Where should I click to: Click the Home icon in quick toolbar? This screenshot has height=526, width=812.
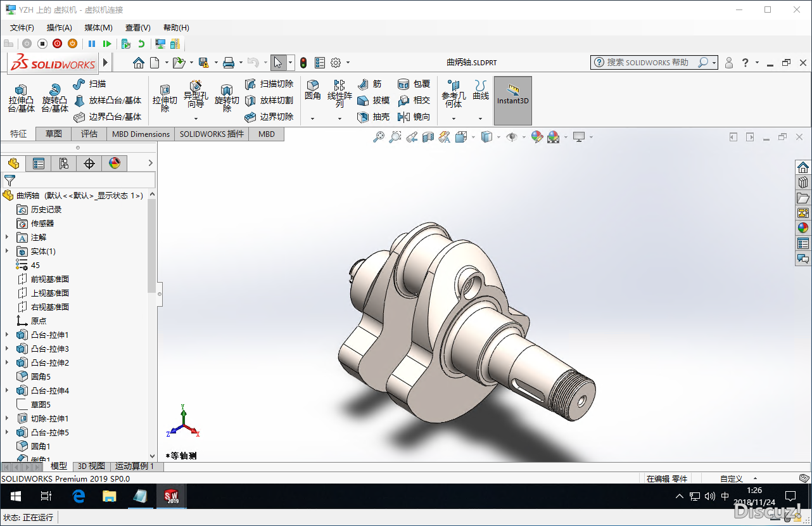(x=139, y=63)
